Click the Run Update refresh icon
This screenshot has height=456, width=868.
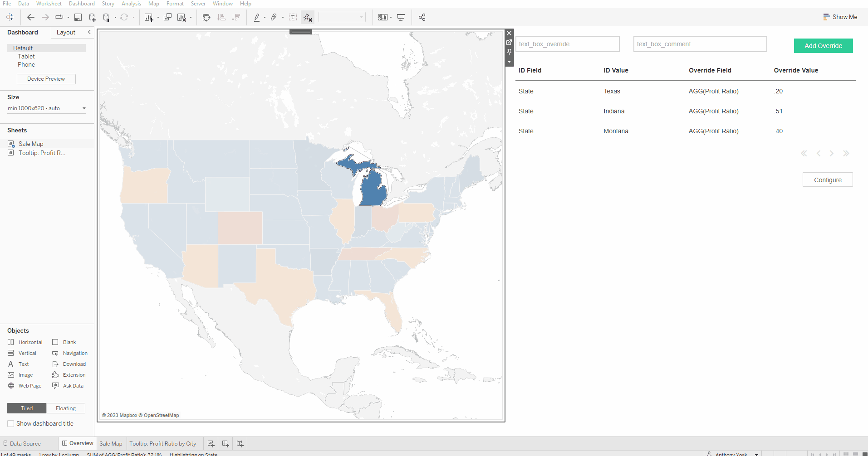pyautogui.click(x=124, y=17)
